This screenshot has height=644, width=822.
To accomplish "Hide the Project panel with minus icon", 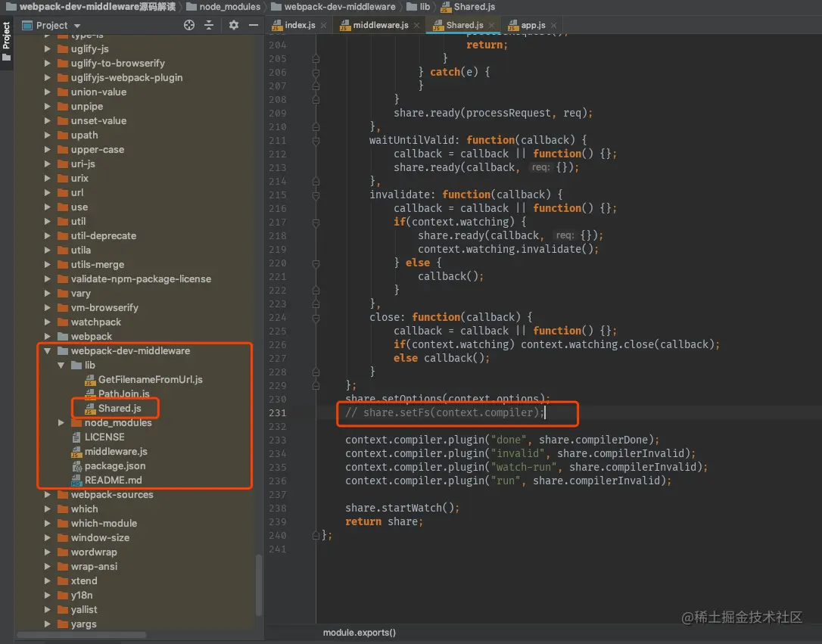I will click(254, 25).
